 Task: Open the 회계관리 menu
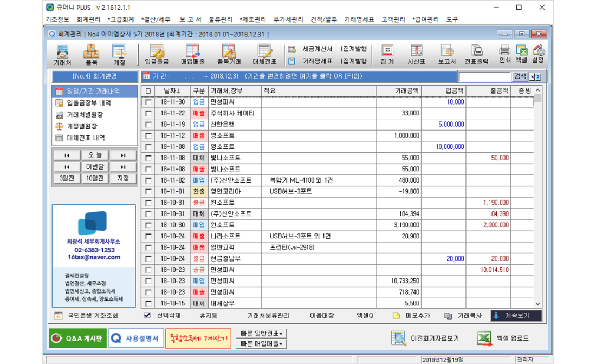tap(88, 19)
